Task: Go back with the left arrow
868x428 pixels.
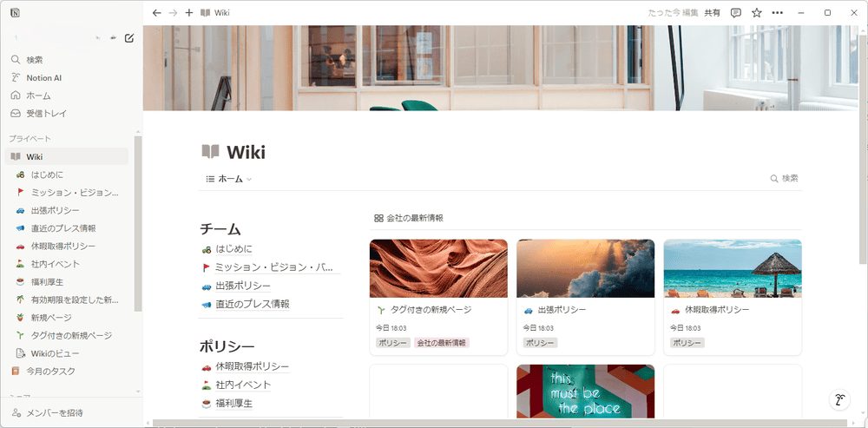Action: (x=156, y=13)
